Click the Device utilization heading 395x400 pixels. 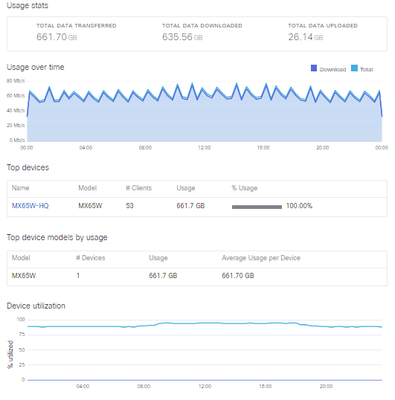click(x=36, y=306)
